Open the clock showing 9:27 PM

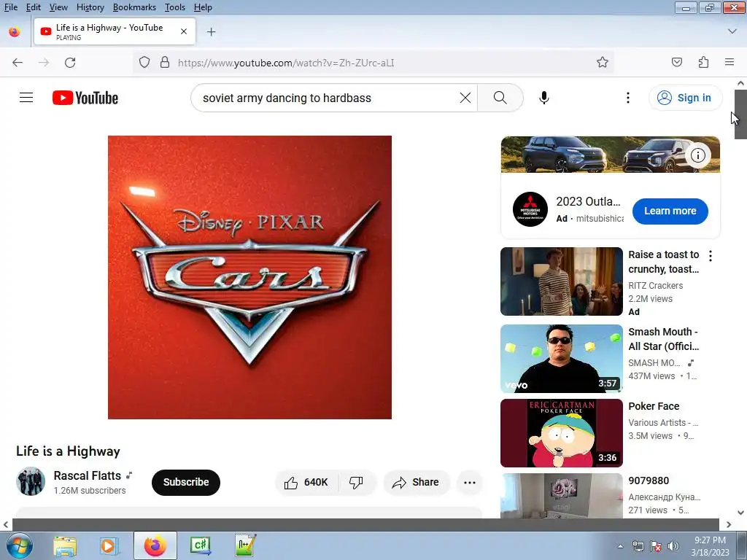click(x=710, y=546)
